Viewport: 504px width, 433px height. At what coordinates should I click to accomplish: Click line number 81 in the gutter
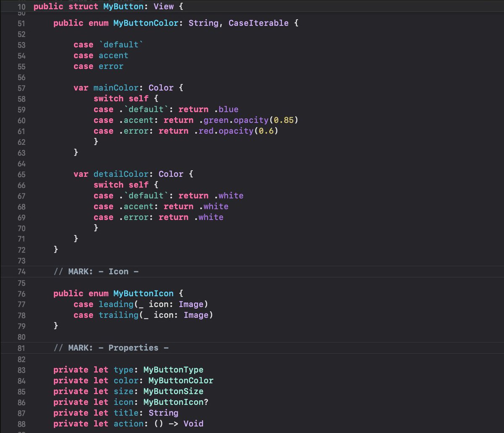tap(21, 348)
